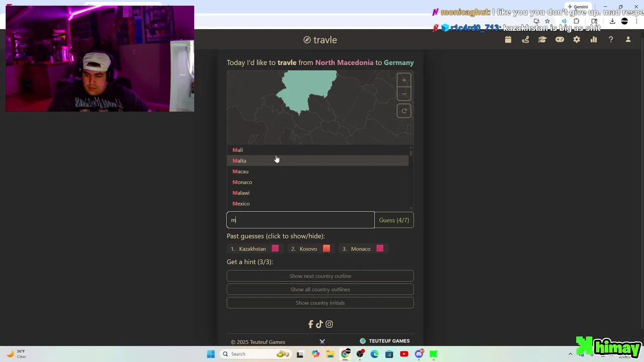Image resolution: width=644 pixels, height=362 pixels.
Task: Click Show all country outlines
Action: [x=320, y=290]
